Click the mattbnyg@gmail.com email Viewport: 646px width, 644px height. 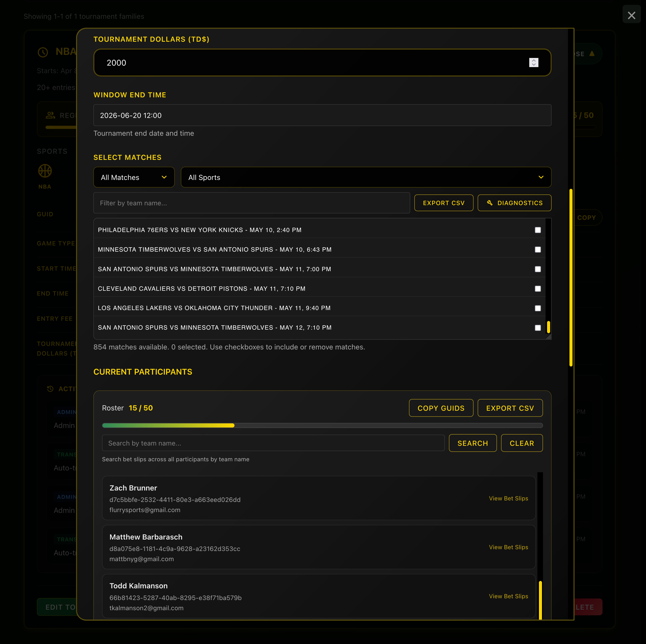point(141,559)
